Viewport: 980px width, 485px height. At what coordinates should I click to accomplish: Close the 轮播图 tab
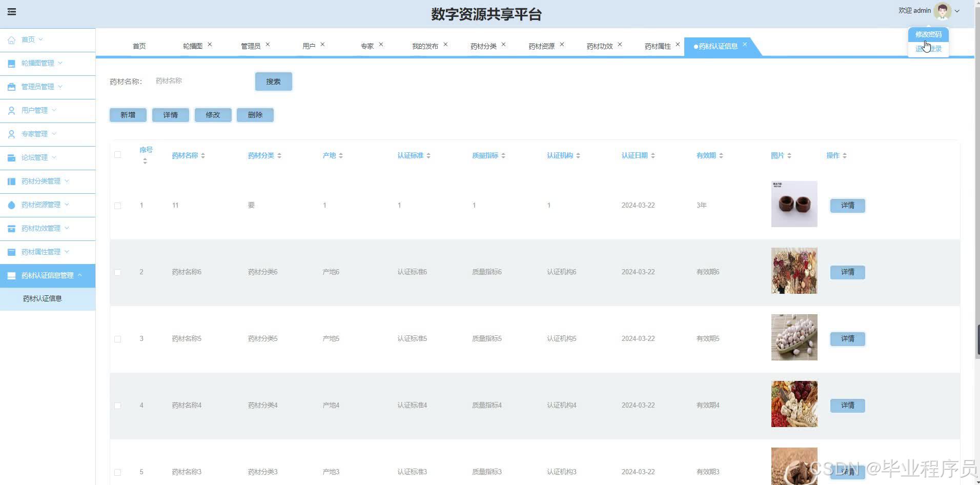coord(210,45)
